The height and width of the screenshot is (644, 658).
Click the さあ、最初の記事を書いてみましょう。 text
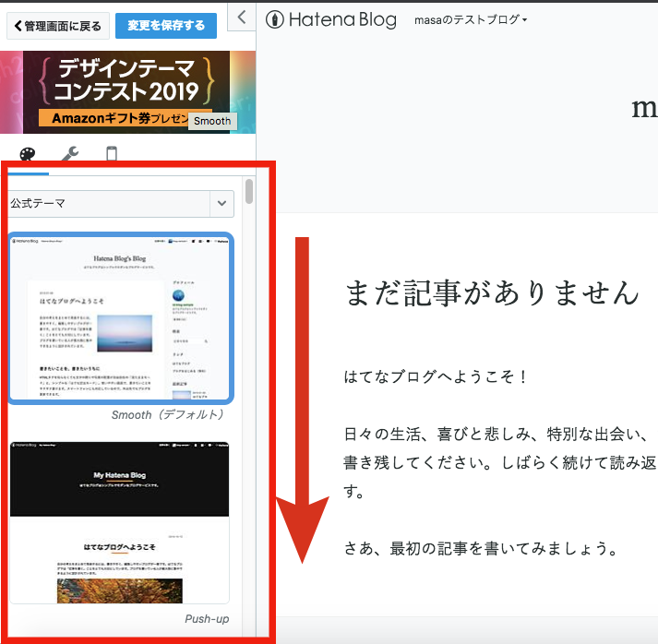(482, 548)
